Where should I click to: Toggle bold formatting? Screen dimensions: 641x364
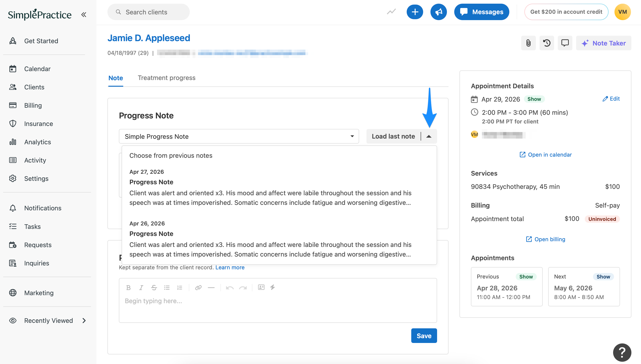tap(128, 287)
